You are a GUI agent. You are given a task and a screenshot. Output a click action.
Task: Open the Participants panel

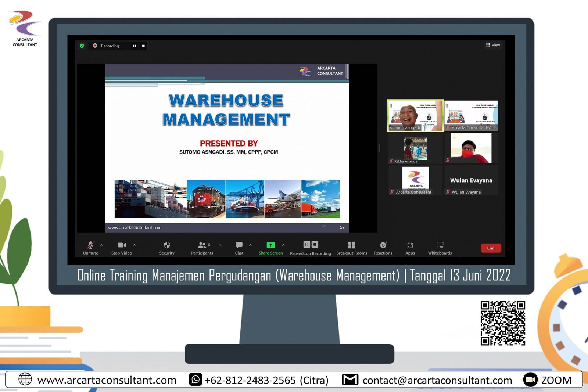click(202, 245)
